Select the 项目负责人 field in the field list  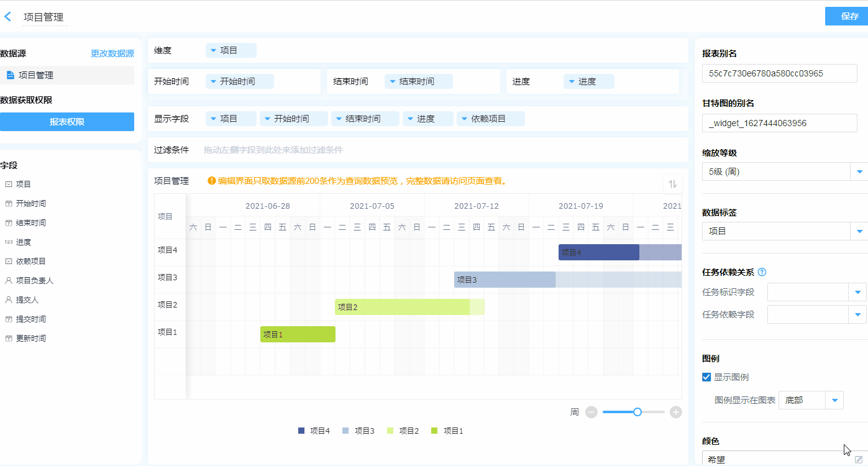coord(34,281)
